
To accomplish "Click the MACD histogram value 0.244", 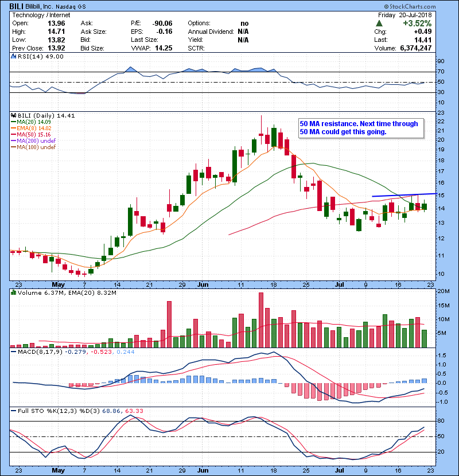I will [x=126, y=352].
